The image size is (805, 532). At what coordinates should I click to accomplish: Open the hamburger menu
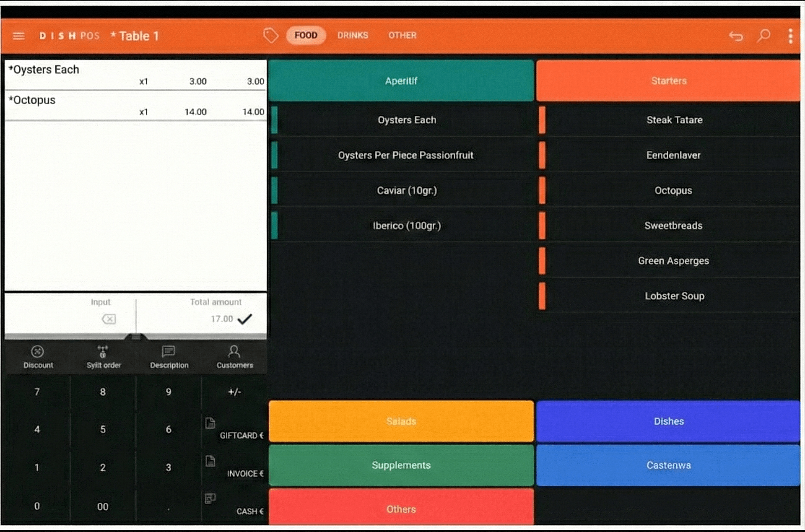(18, 36)
